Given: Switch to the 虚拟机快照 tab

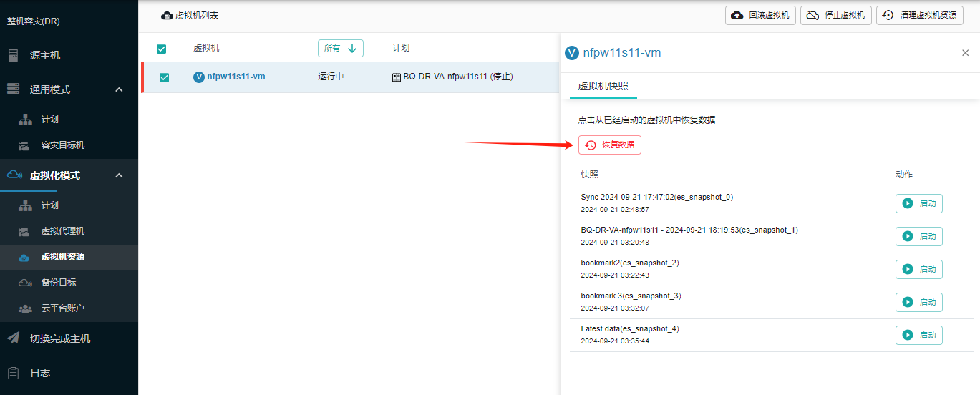Looking at the screenshot, I should [x=603, y=86].
